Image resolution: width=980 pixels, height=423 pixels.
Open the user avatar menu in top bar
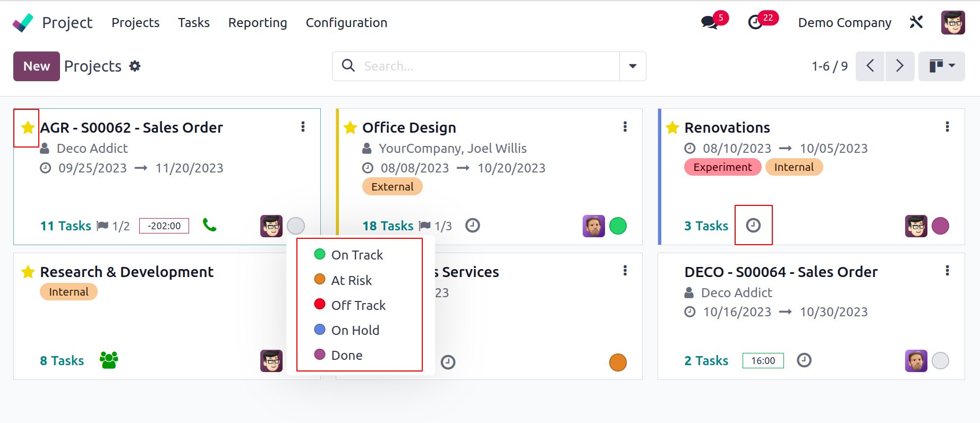coord(953,22)
